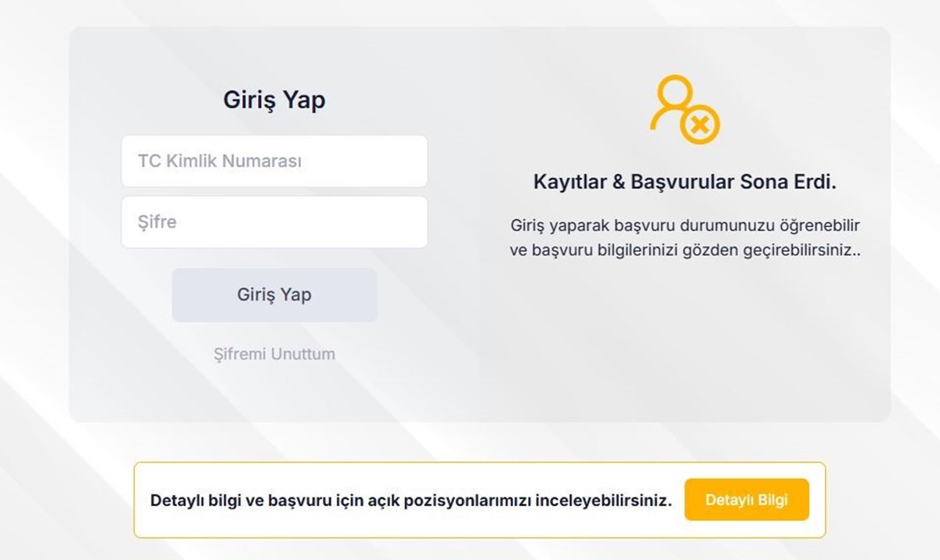Click the text line ve başvuru bilgilerinizi gözden geçirebilirsiniz
The image size is (940, 560).
tap(685, 251)
